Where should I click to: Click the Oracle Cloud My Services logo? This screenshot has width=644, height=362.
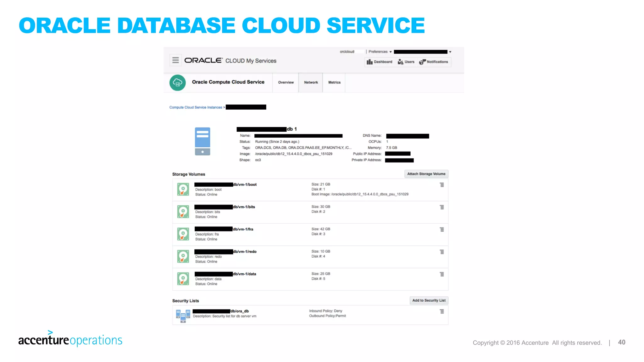(x=230, y=60)
